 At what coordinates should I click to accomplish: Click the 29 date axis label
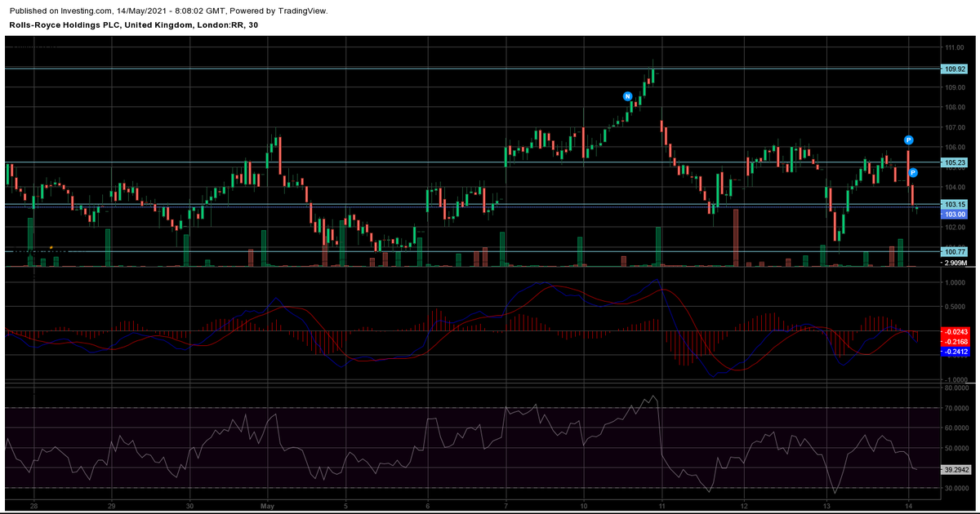pyautogui.click(x=111, y=505)
